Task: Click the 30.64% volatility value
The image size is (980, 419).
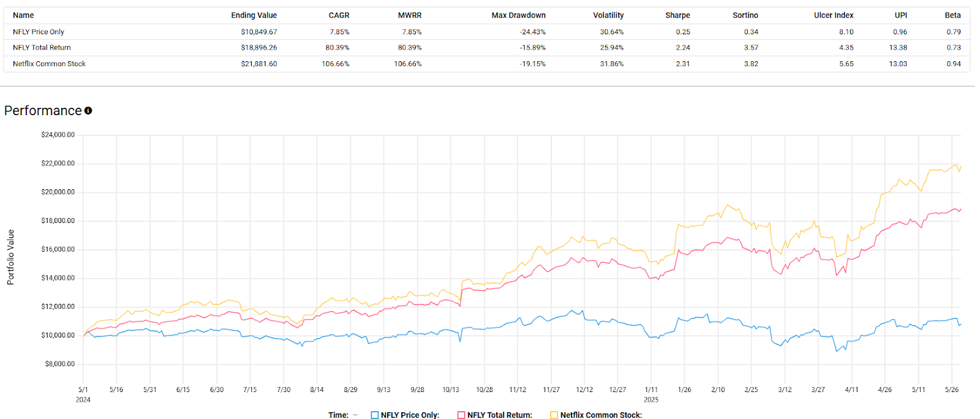Action: tap(612, 32)
